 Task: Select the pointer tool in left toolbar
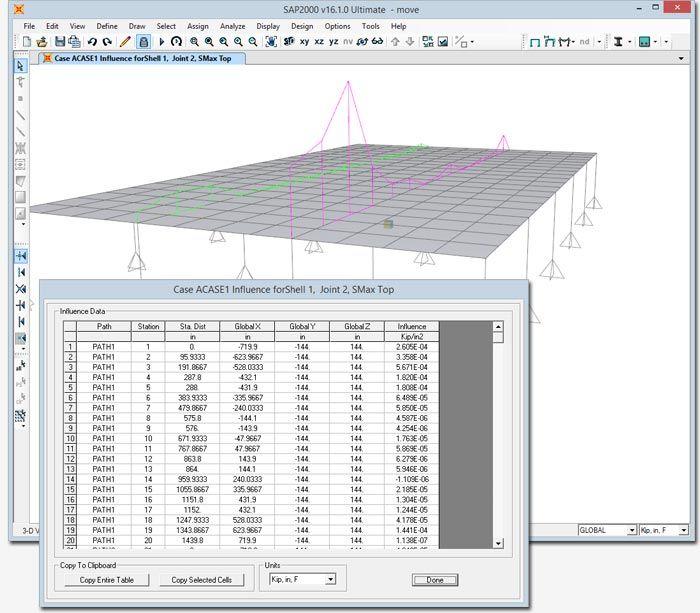[20, 66]
